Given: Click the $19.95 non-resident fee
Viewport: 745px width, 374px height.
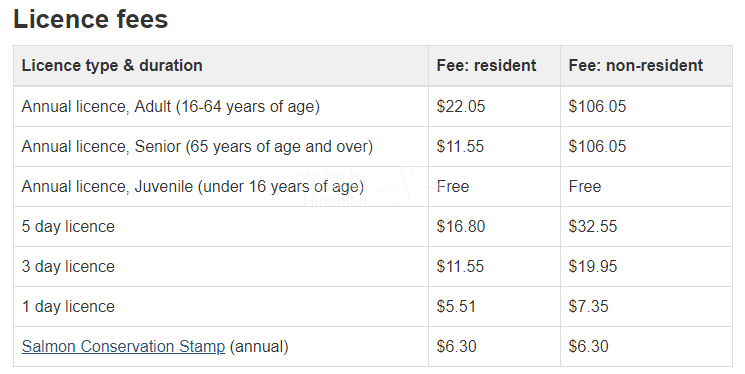Looking at the screenshot, I should tap(593, 266).
